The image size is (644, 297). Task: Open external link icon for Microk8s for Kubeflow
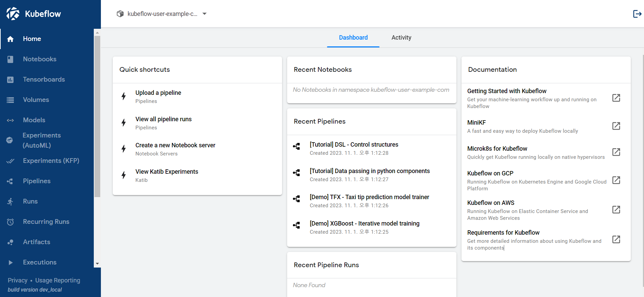coord(616,152)
